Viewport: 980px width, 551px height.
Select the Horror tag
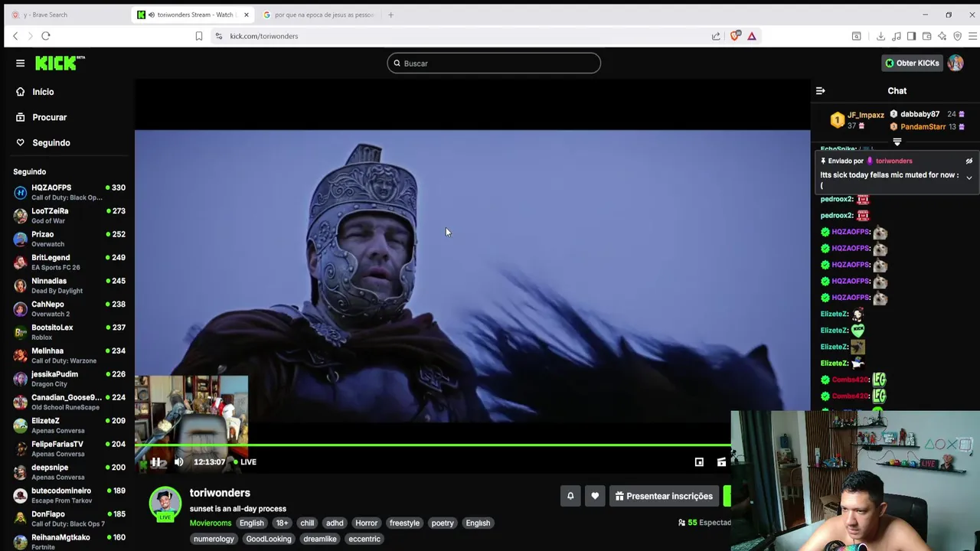(x=366, y=523)
